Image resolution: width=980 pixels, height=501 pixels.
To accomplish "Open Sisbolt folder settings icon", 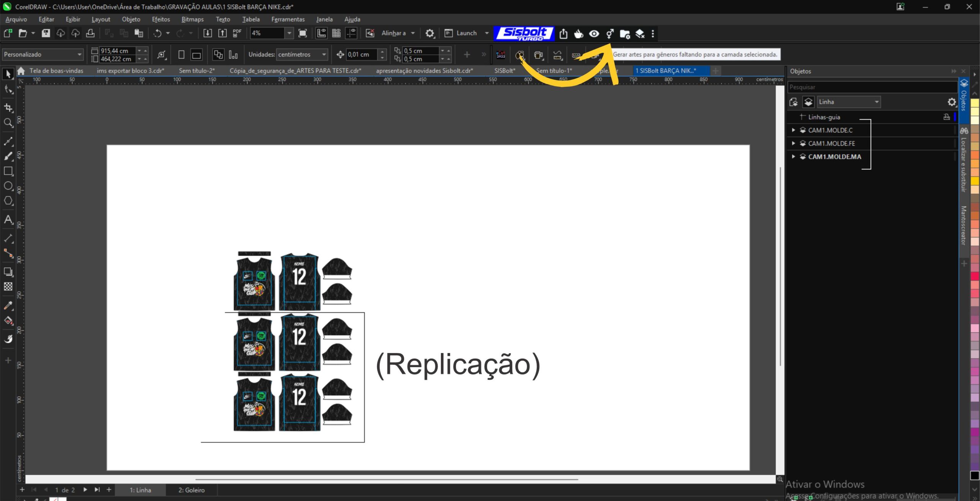I will (x=625, y=34).
